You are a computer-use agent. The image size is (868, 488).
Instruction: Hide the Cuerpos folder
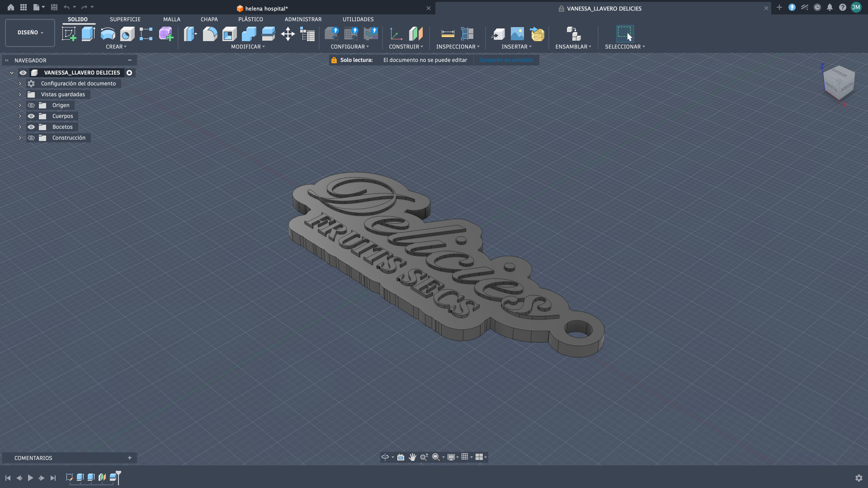(31, 116)
